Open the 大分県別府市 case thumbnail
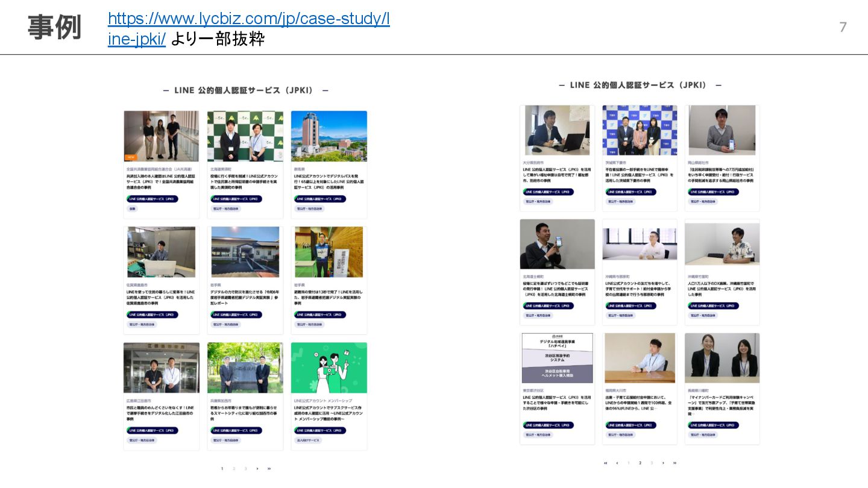 click(557, 130)
